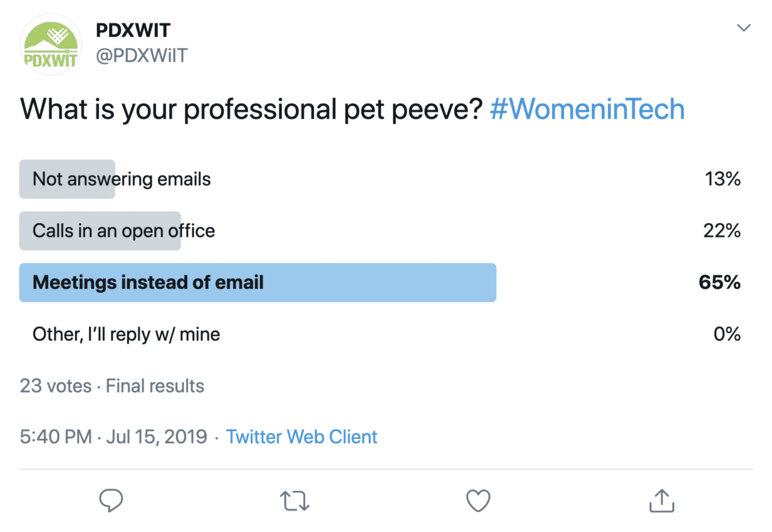Click the 5:40 PM Jul 15, 2019 timestamp

point(113,437)
